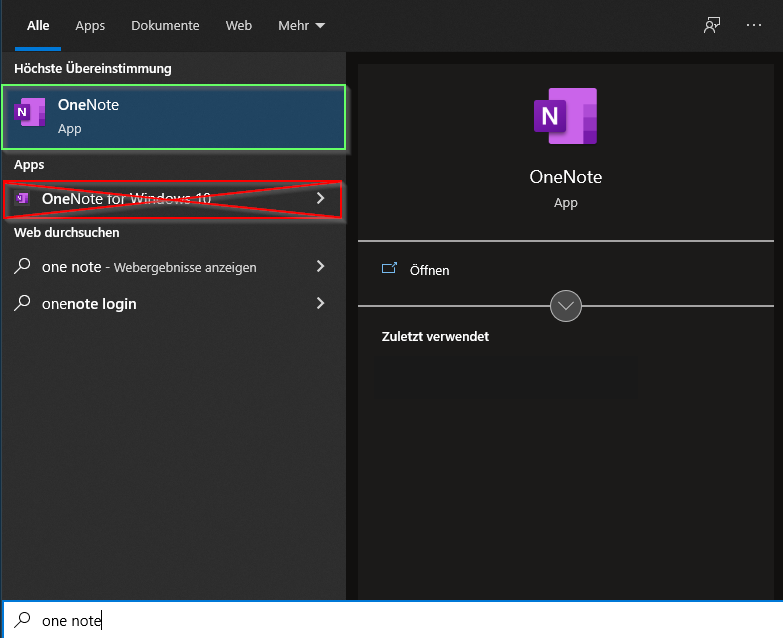
Task: Switch to the Alle tab
Action: (38, 25)
